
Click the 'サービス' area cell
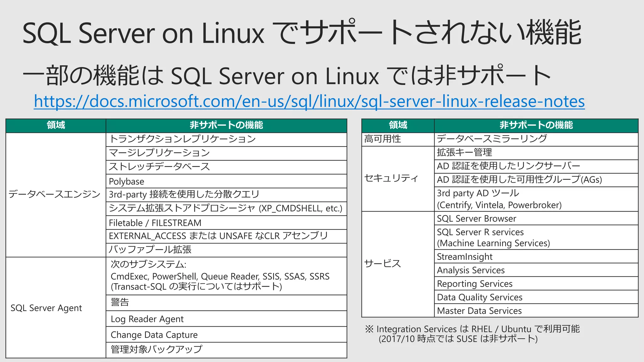pos(398,264)
